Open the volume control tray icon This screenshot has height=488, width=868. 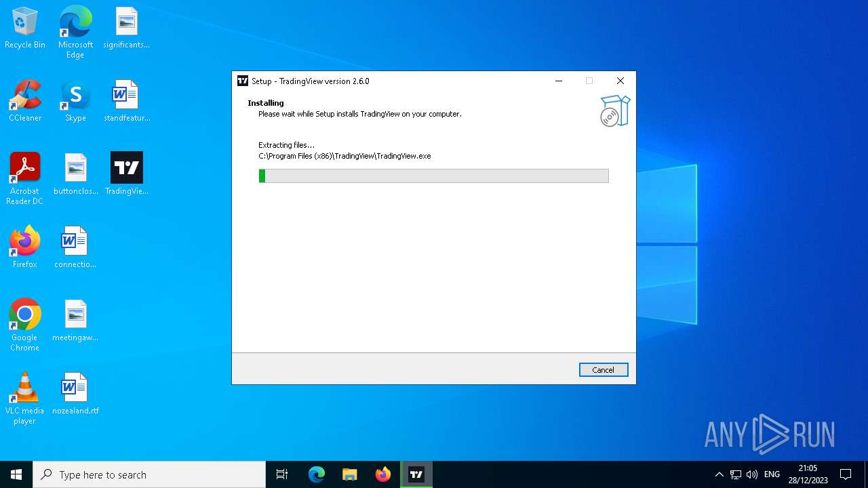coord(752,474)
